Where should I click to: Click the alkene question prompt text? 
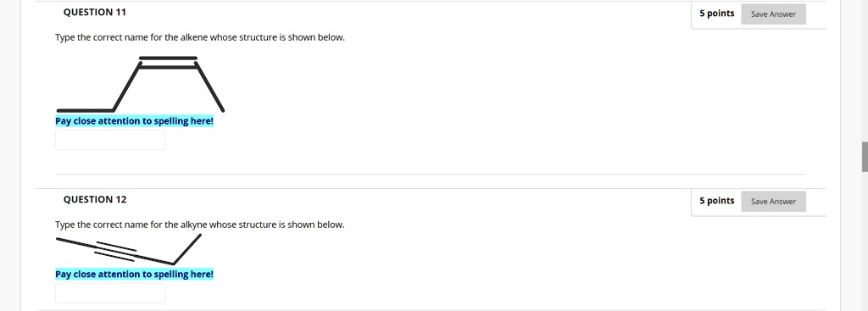(x=200, y=37)
